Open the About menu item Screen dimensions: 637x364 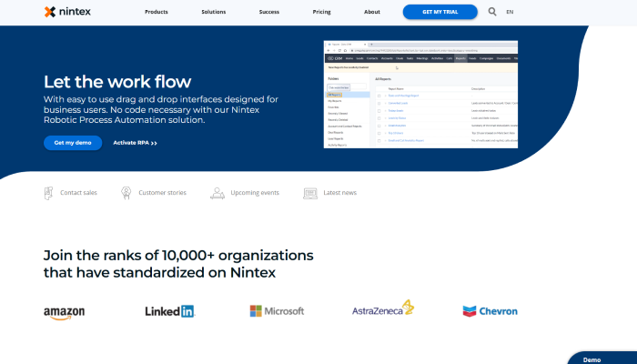[x=372, y=12]
